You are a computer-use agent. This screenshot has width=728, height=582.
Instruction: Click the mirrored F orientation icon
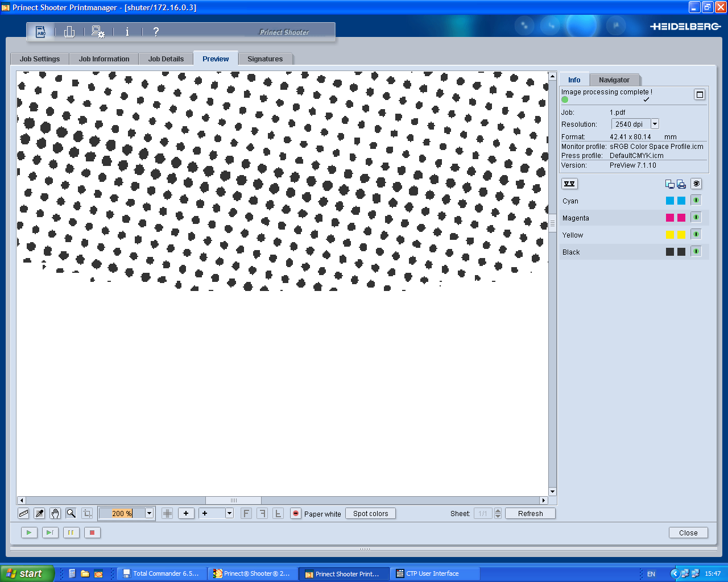click(262, 513)
